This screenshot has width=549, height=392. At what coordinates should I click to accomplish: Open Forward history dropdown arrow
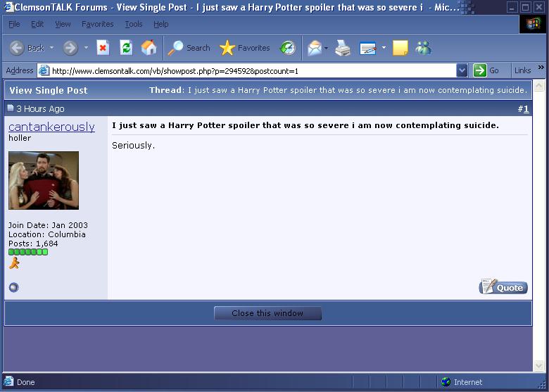pos(86,48)
